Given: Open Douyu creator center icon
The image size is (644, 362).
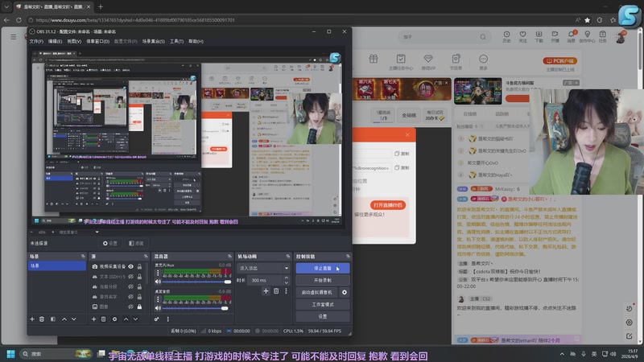Looking at the screenshot, I should point(588,36).
